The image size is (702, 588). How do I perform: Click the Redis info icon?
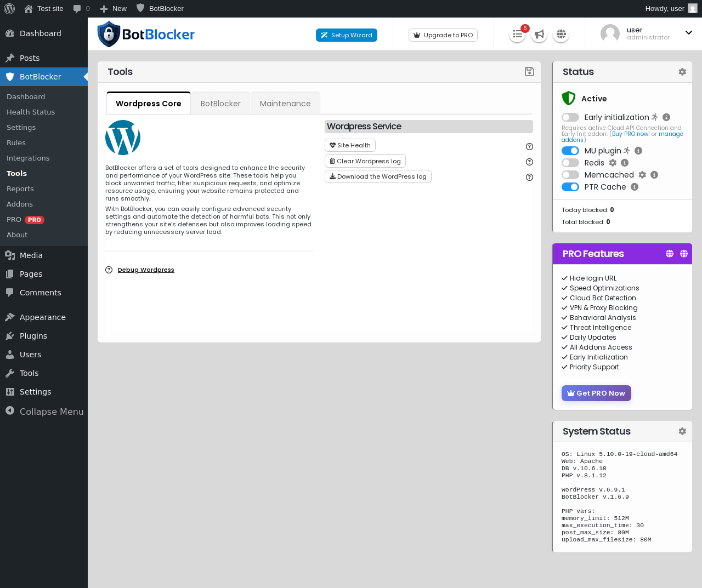click(625, 163)
